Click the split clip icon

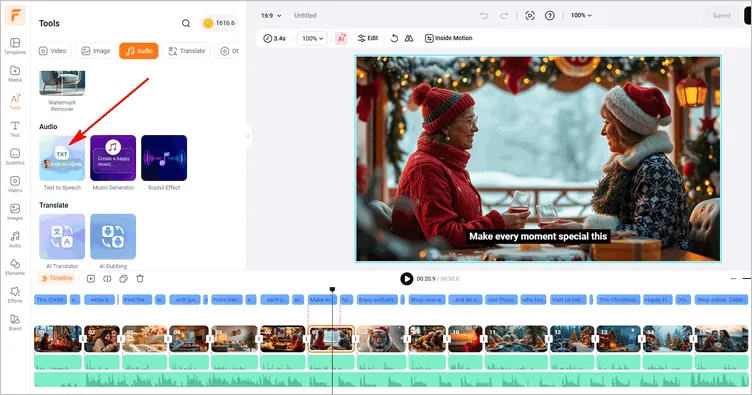107,279
